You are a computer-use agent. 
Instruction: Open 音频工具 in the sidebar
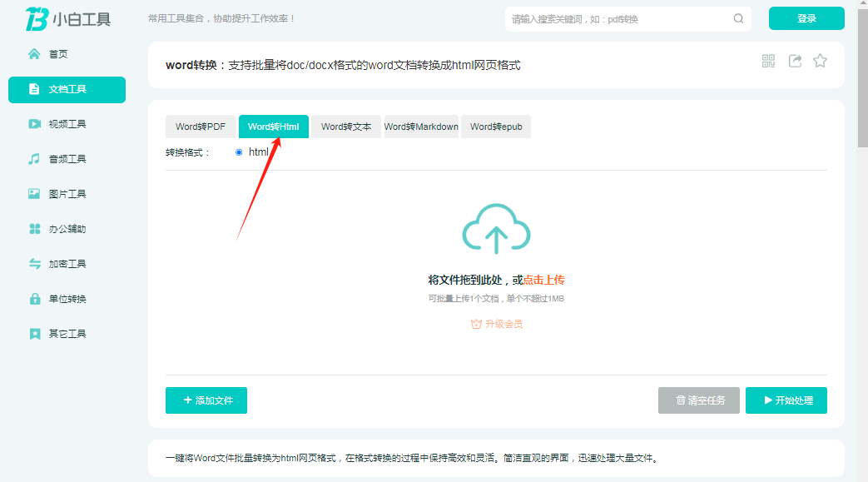tap(67, 159)
